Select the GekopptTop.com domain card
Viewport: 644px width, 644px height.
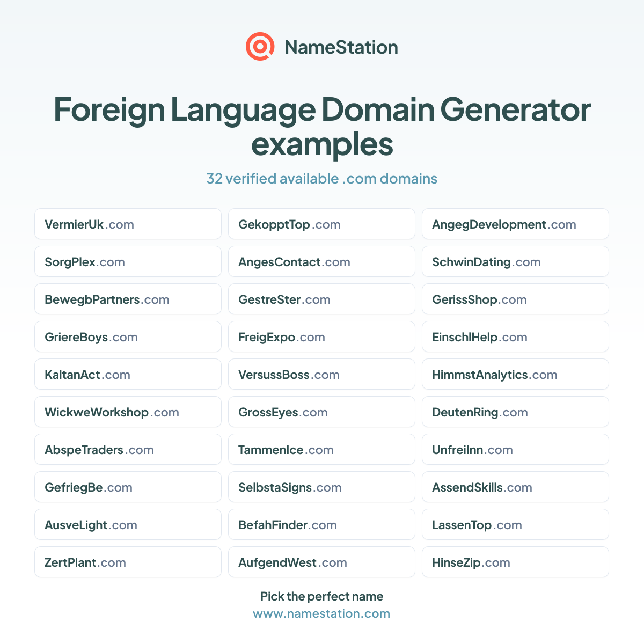(322, 224)
